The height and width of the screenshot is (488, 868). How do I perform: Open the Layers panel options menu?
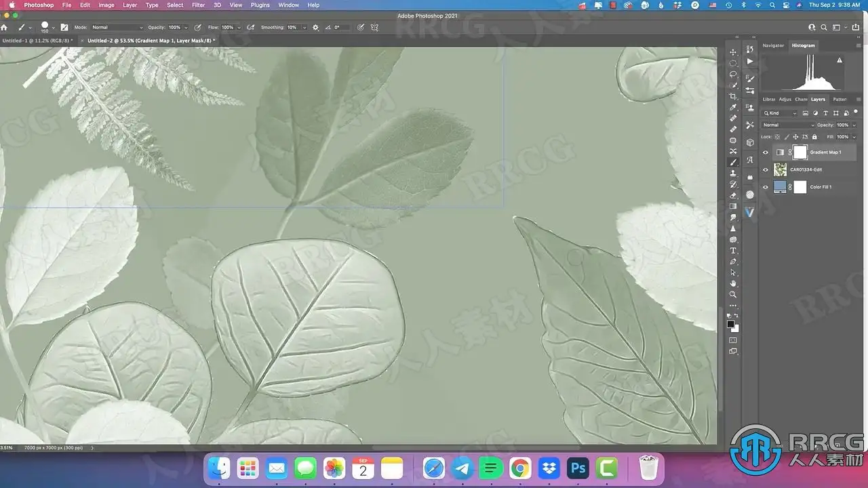859,99
